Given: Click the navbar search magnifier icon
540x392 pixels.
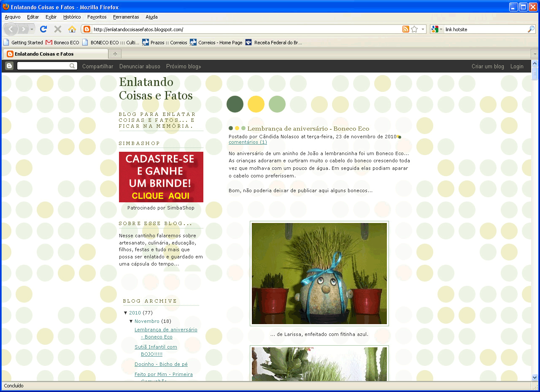Looking at the screenshot, I should pyautogui.click(x=73, y=66).
